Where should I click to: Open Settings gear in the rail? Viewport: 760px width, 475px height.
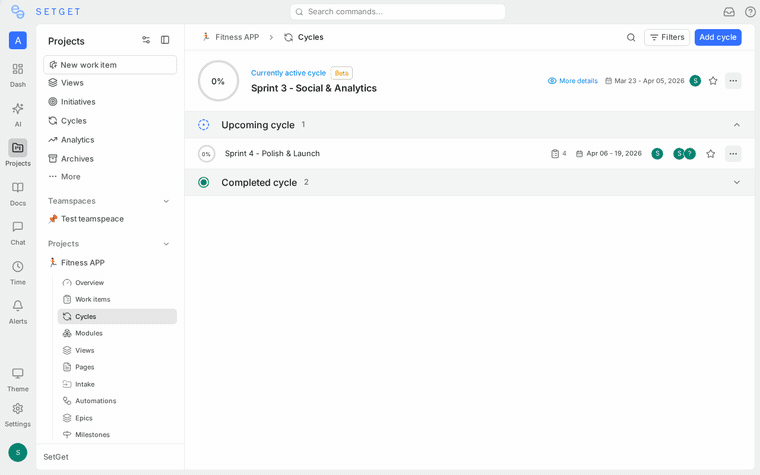[x=18, y=415]
